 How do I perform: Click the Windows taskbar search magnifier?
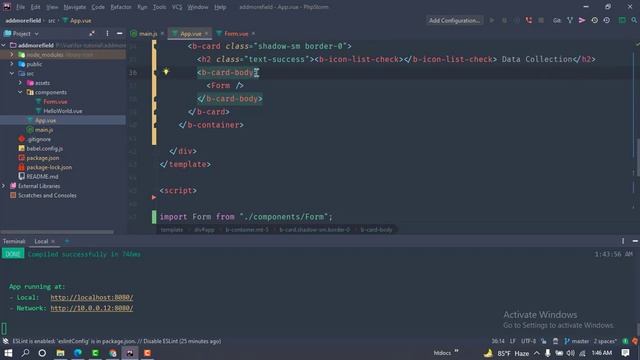click(x=25, y=353)
